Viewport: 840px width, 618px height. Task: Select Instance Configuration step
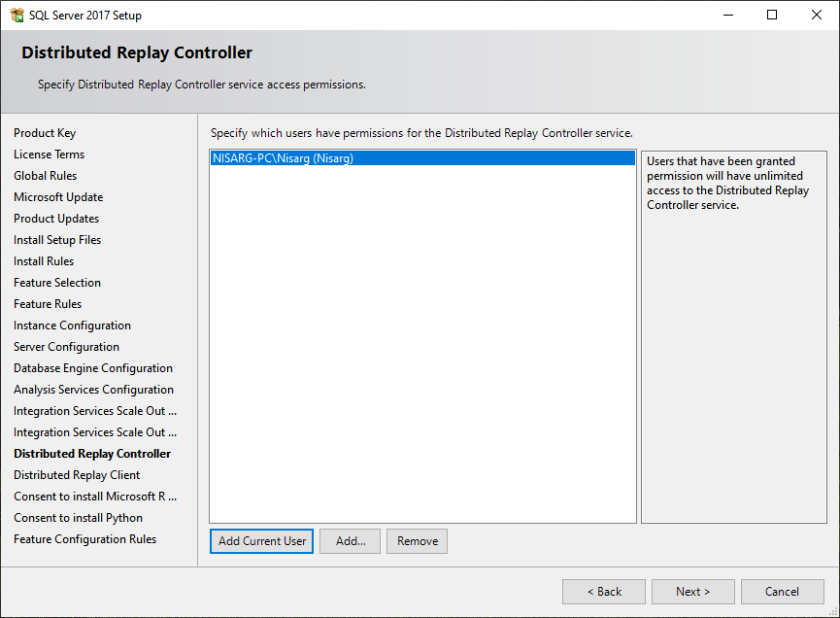click(72, 326)
